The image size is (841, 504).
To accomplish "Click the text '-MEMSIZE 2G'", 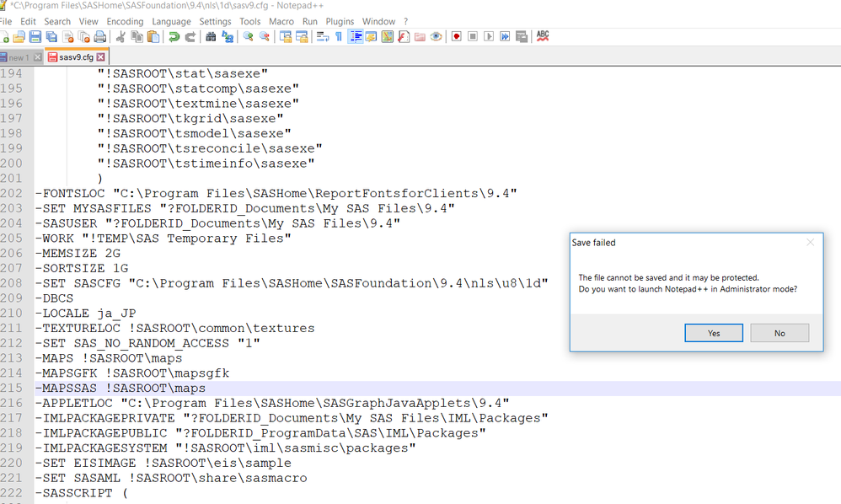I will point(78,253).
